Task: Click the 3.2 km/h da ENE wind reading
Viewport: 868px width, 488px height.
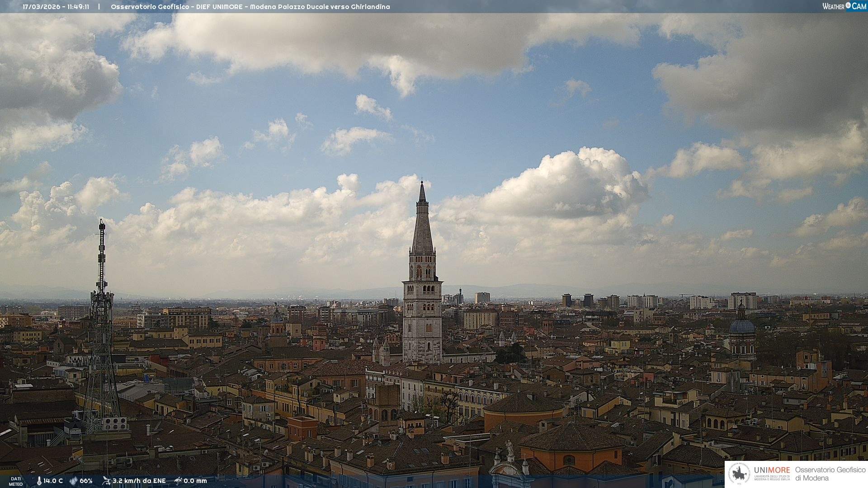Action: click(139, 481)
